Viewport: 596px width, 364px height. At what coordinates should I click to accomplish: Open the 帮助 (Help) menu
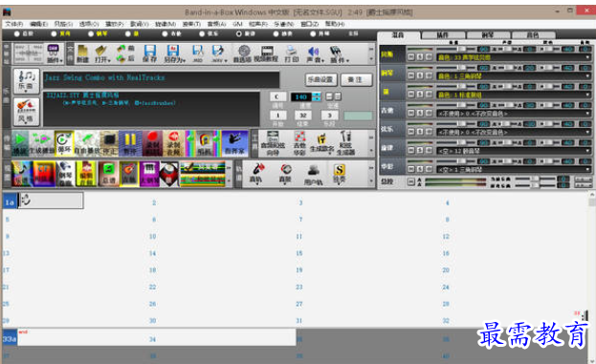point(335,24)
